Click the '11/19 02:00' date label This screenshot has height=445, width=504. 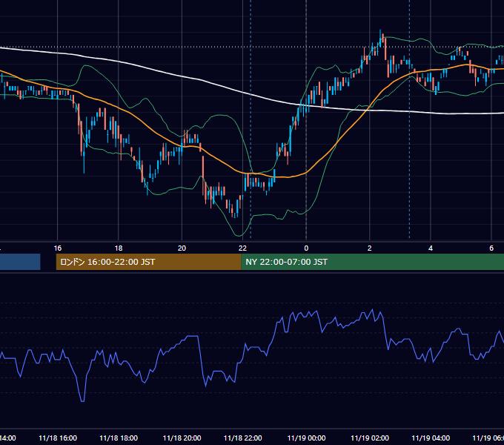click(370, 438)
